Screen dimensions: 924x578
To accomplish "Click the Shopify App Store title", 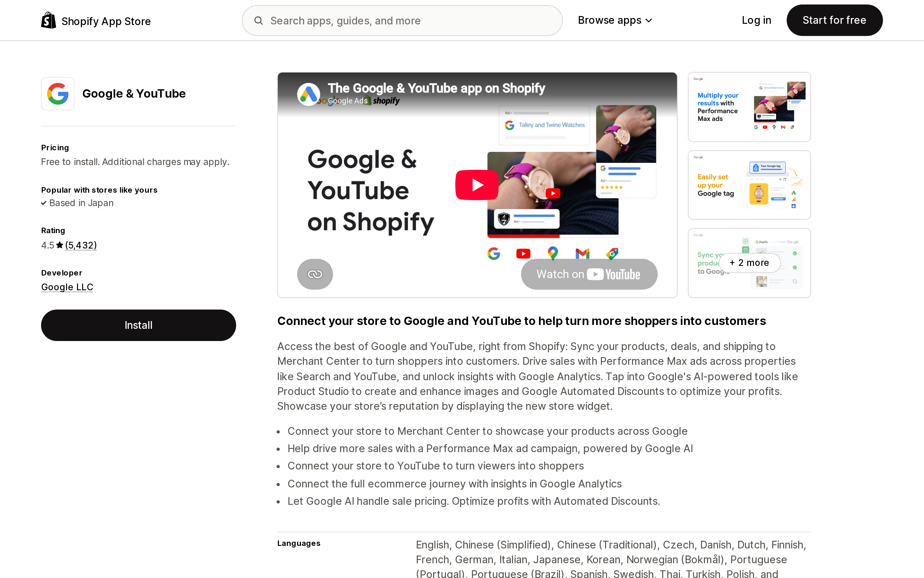I will 106,21.
